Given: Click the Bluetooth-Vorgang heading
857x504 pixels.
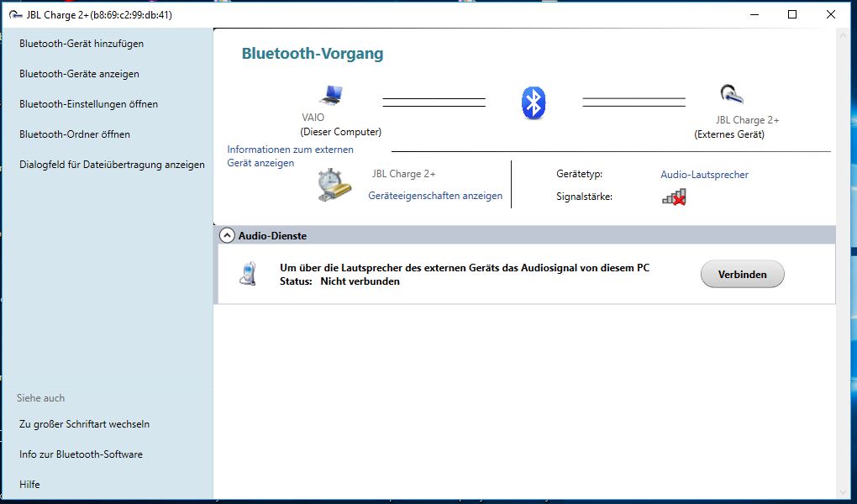Looking at the screenshot, I should coord(313,54).
